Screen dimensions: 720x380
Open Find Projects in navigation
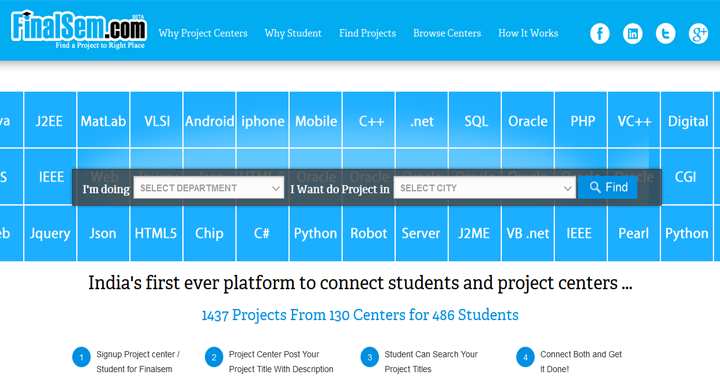[x=367, y=33]
